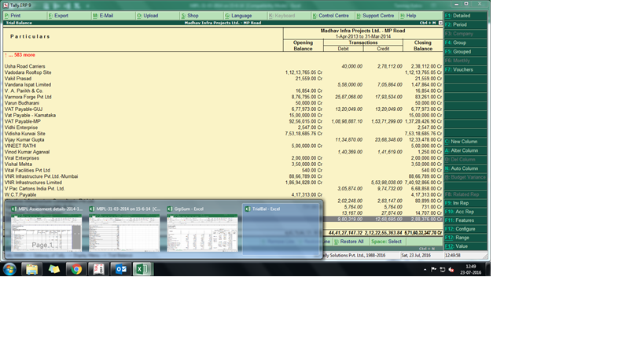Open Control Centre
Screen dimensions: 644x362
[x=333, y=16]
